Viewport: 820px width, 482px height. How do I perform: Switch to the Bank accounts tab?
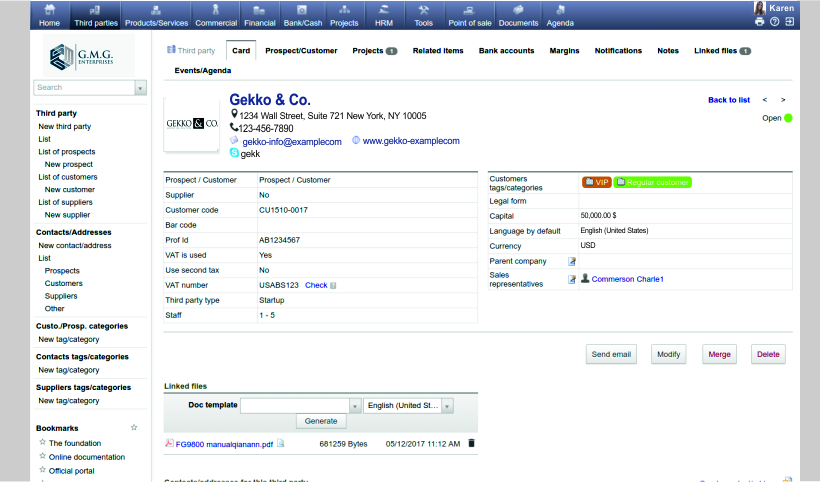click(x=506, y=51)
